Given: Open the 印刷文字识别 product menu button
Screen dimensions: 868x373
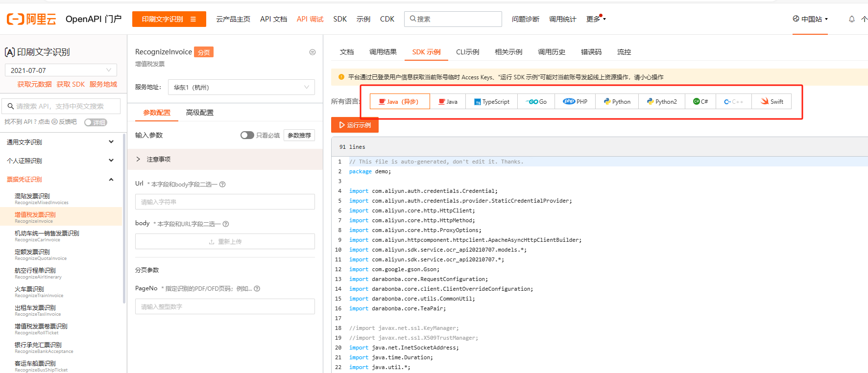Looking at the screenshot, I should (169, 19).
